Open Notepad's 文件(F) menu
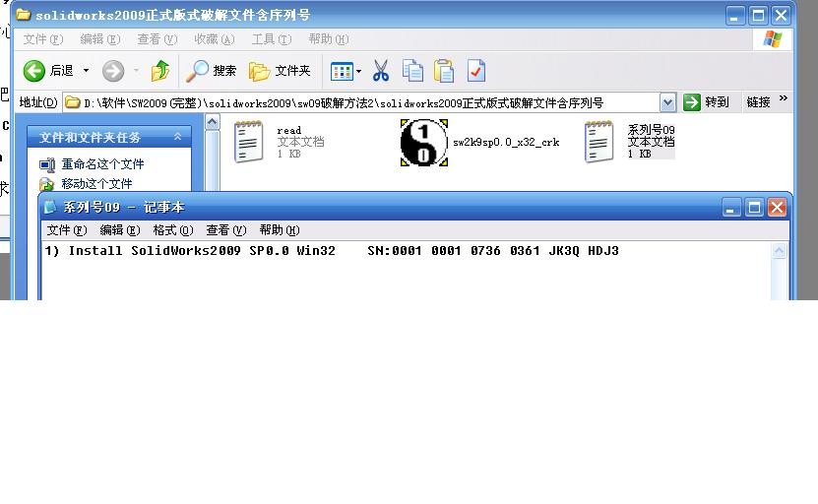The image size is (818, 504). click(x=66, y=230)
